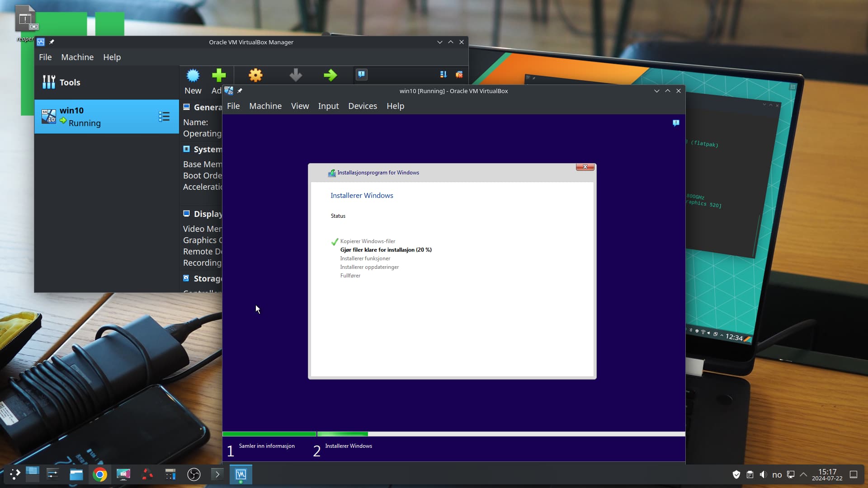Select the win10 Running machine entry
The width and height of the screenshot is (868, 488).
point(107,117)
